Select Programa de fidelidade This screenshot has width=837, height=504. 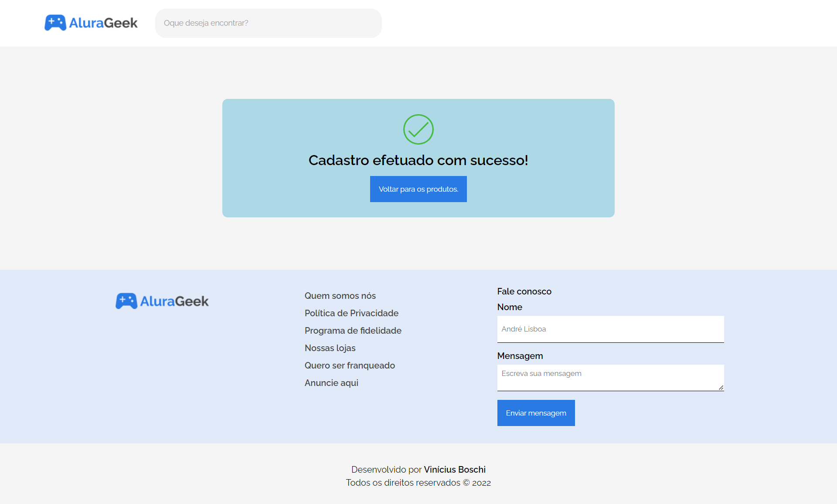point(353,331)
